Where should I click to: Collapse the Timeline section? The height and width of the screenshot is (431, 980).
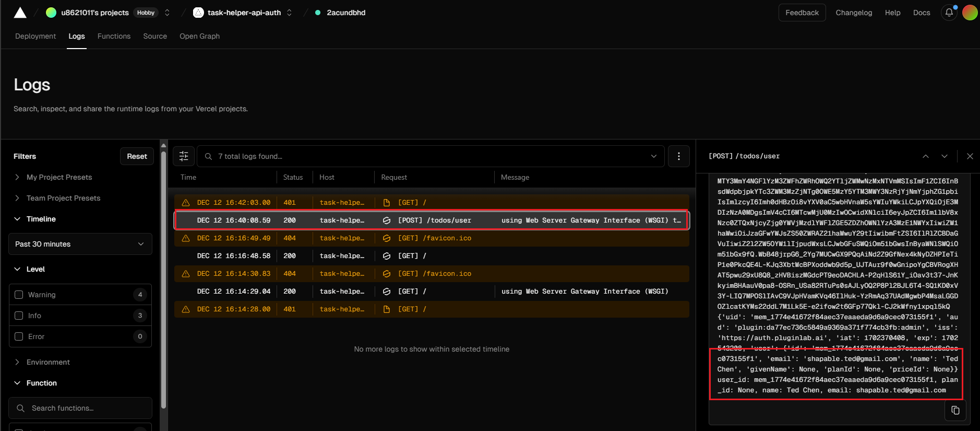pyautogui.click(x=34, y=219)
